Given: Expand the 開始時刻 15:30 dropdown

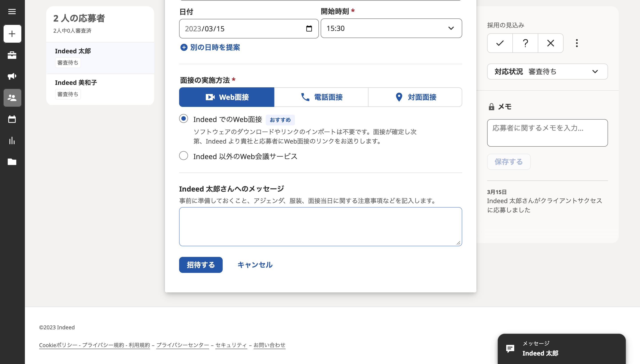Looking at the screenshot, I should click(x=391, y=28).
